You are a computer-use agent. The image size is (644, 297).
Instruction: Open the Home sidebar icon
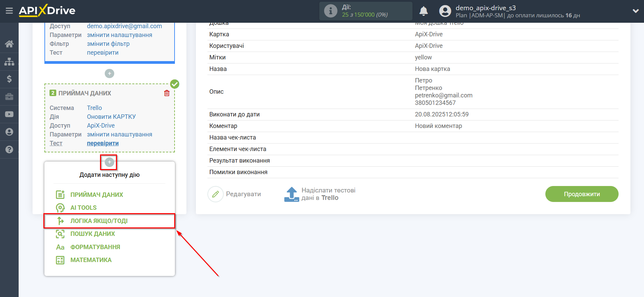coord(9,44)
